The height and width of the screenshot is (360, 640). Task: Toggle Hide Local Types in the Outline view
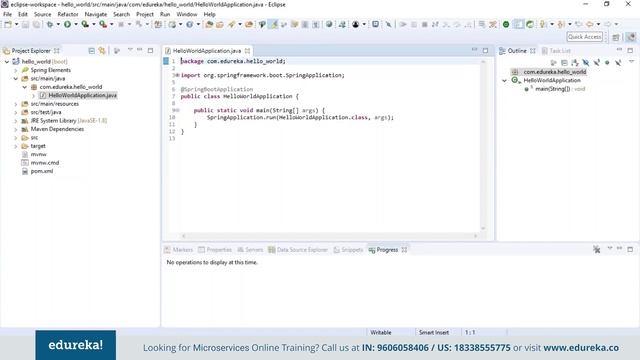(x=618, y=63)
